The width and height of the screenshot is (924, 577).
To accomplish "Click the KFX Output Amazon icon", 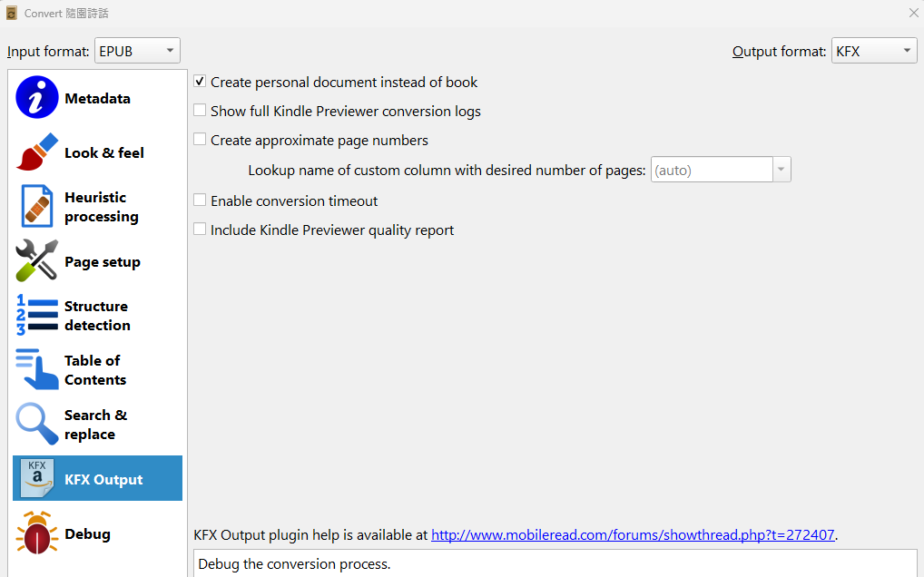I will (x=36, y=478).
